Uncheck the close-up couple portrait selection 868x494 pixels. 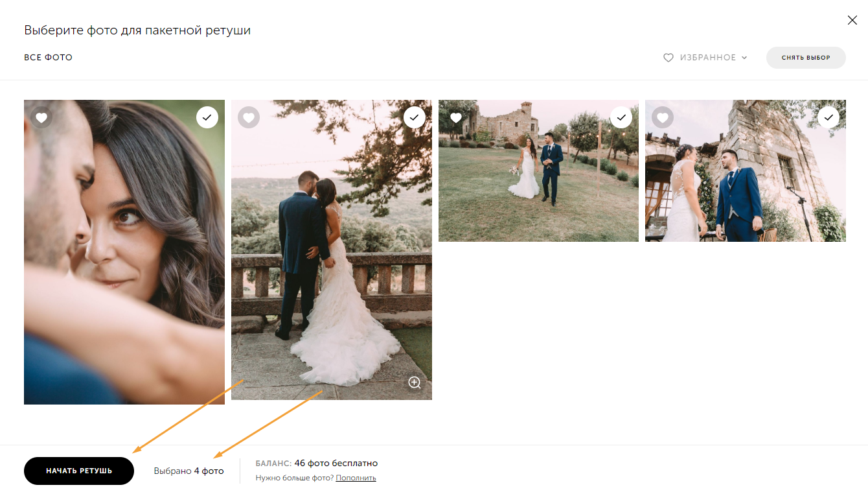tap(207, 117)
